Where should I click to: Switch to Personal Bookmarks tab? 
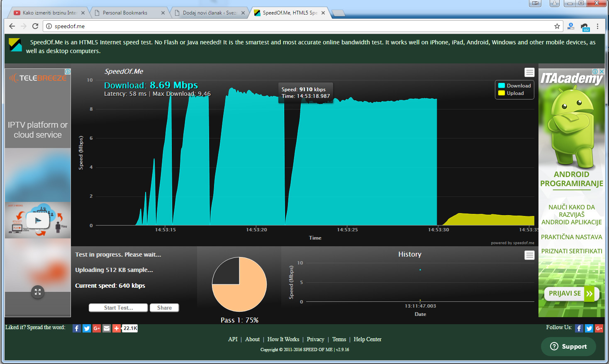129,13
